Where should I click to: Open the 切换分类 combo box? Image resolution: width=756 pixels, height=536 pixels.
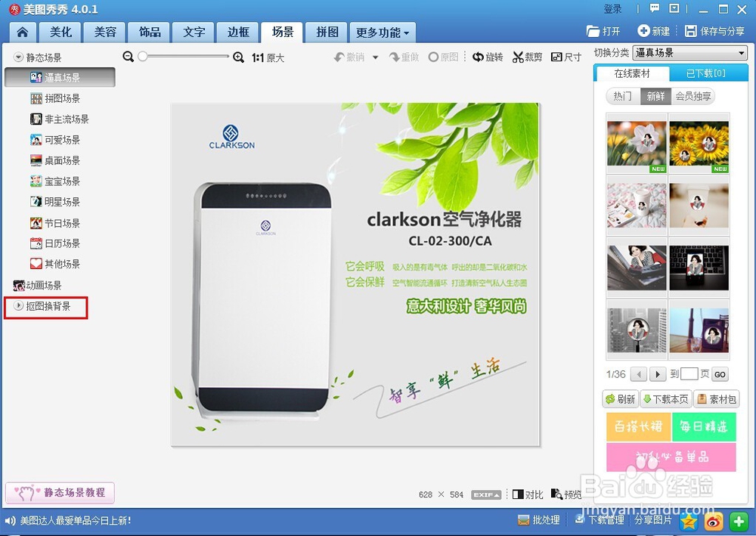point(690,53)
